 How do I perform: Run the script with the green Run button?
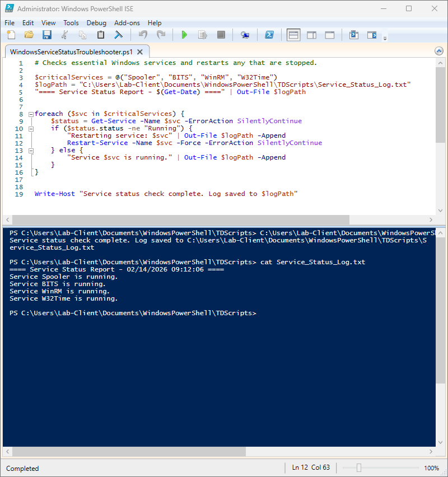click(x=185, y=35)
